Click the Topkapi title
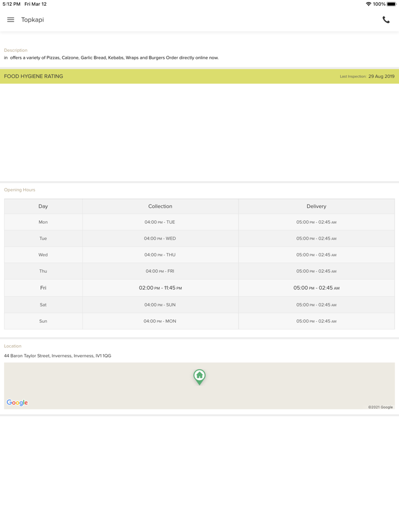Image resolution: width=399 pixels, height=532 pixels. (x=32, y=20)
